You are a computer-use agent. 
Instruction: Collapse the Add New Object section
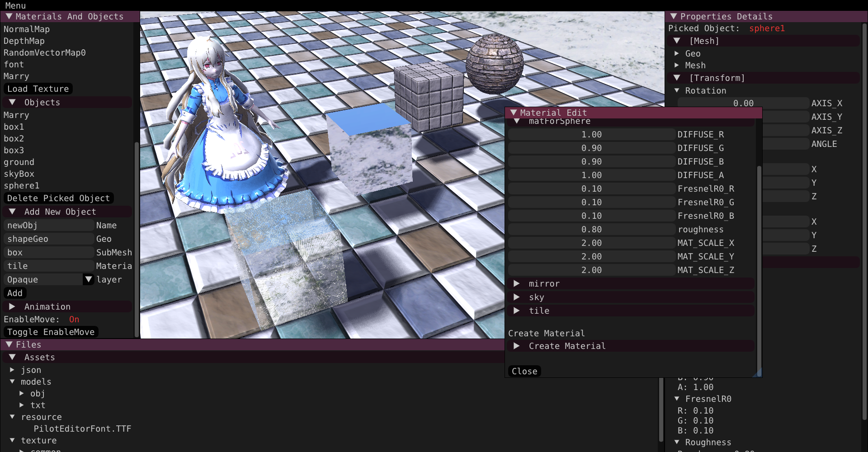[x=12, y=212]
